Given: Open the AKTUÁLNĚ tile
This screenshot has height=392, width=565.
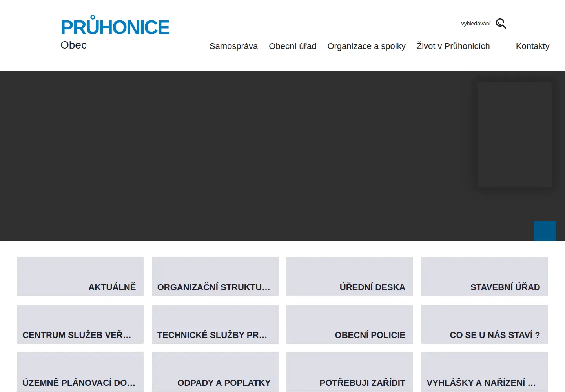Looking at the screenshot, I should 80,276.
